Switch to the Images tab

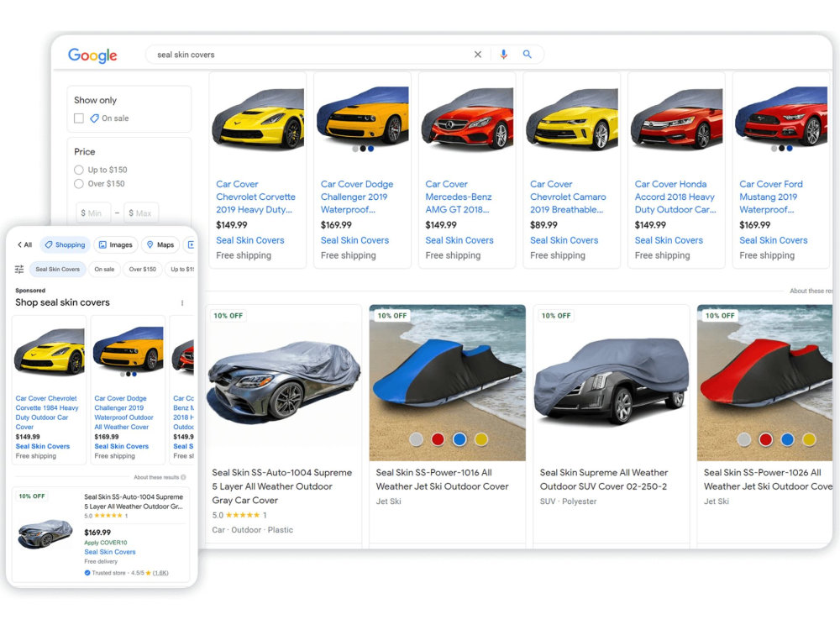(116, 244)
